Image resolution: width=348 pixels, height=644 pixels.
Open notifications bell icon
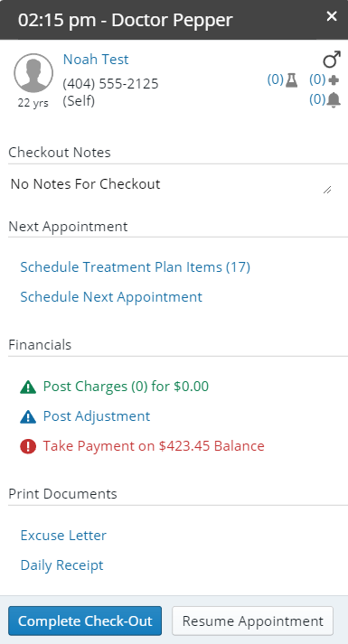coord(334,99)
